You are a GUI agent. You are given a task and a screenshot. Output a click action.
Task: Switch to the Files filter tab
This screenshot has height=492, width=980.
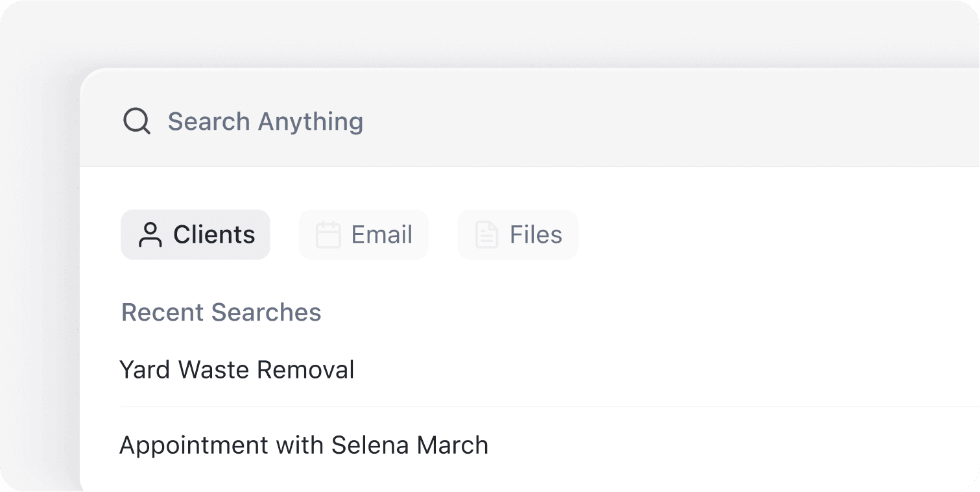pos(518,234)
